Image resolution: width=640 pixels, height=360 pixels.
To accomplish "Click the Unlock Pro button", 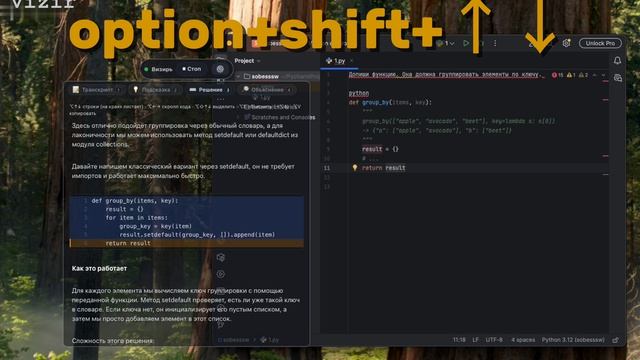I will [x=600, y=43].
